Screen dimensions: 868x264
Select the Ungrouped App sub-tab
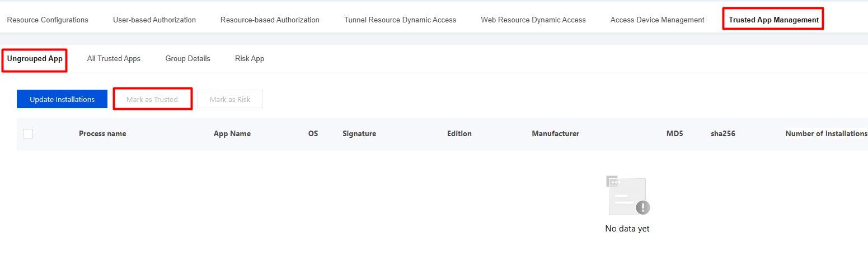tap(35, 58)
